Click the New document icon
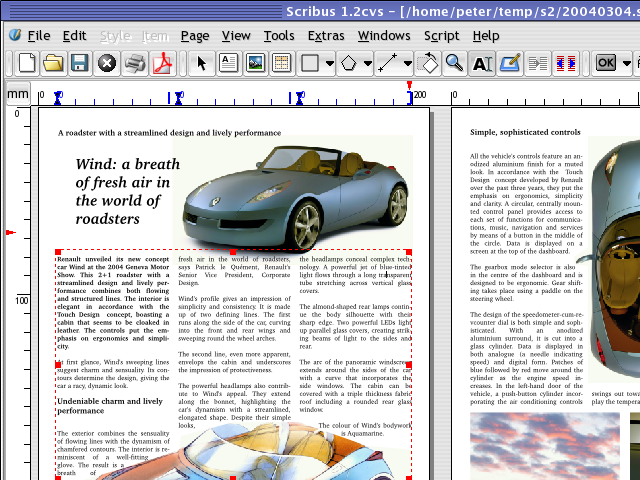 tap(27, 63)
